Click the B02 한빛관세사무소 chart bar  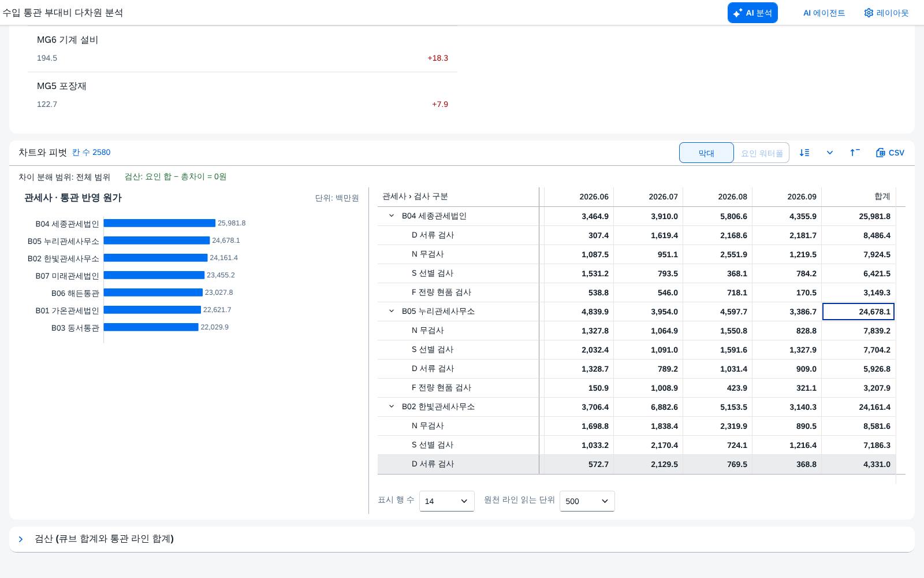pyautogui.click(x=155, y=258)
